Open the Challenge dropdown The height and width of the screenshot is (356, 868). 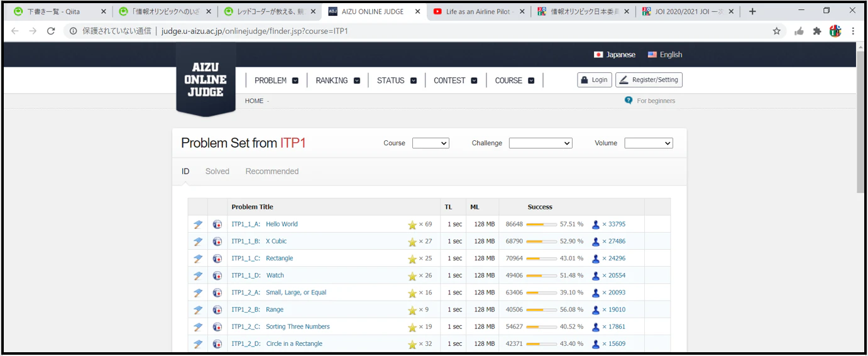click(541, 143)
